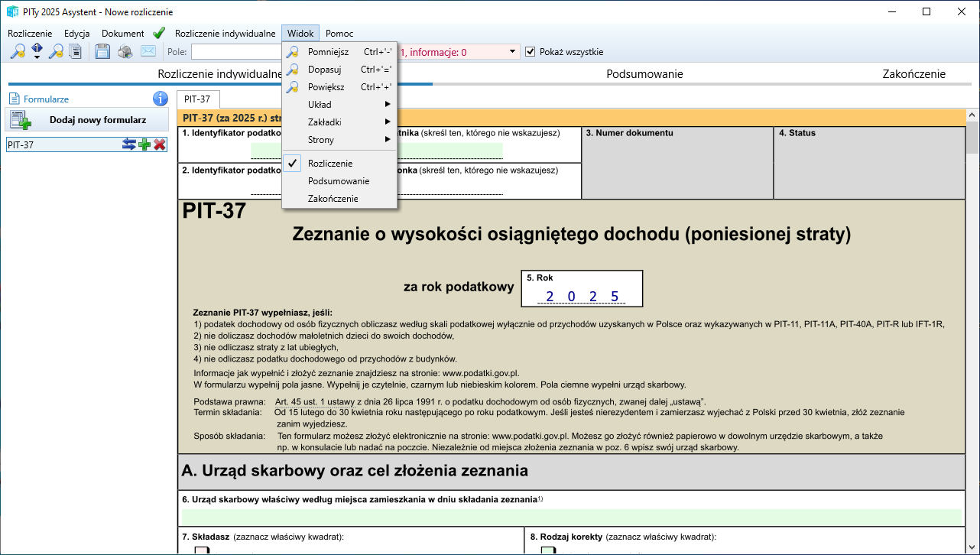980x555 pixels.
Task: Switch to the PIT-37 document tab
Action: point(197,99)
